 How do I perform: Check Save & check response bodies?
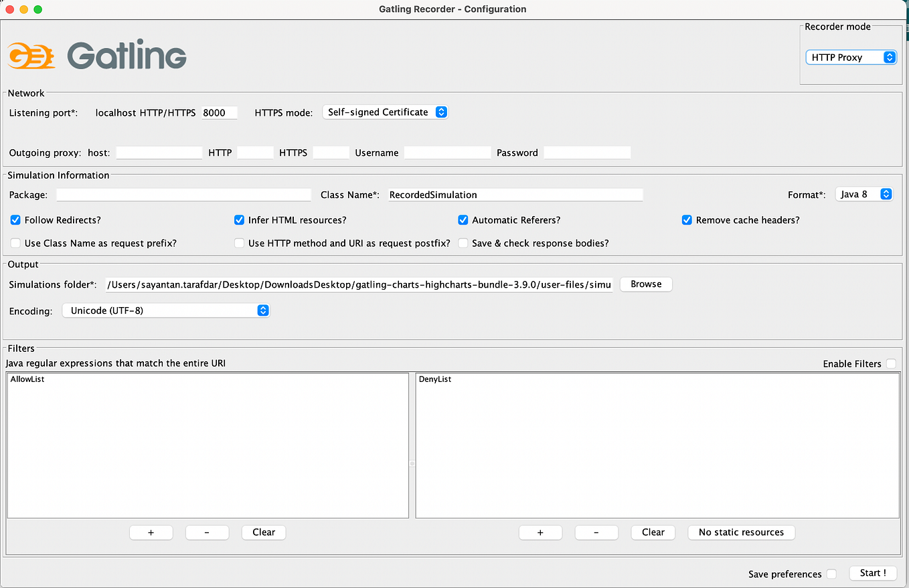[463, 243]
